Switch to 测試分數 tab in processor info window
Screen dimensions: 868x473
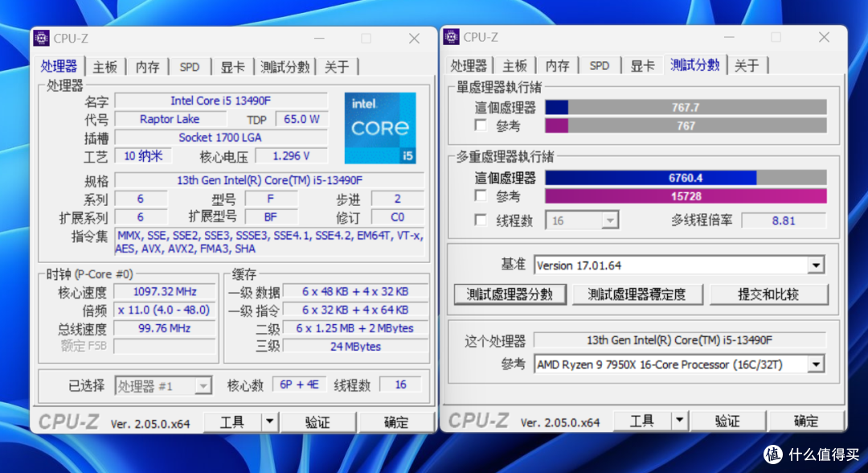point(285,67)
